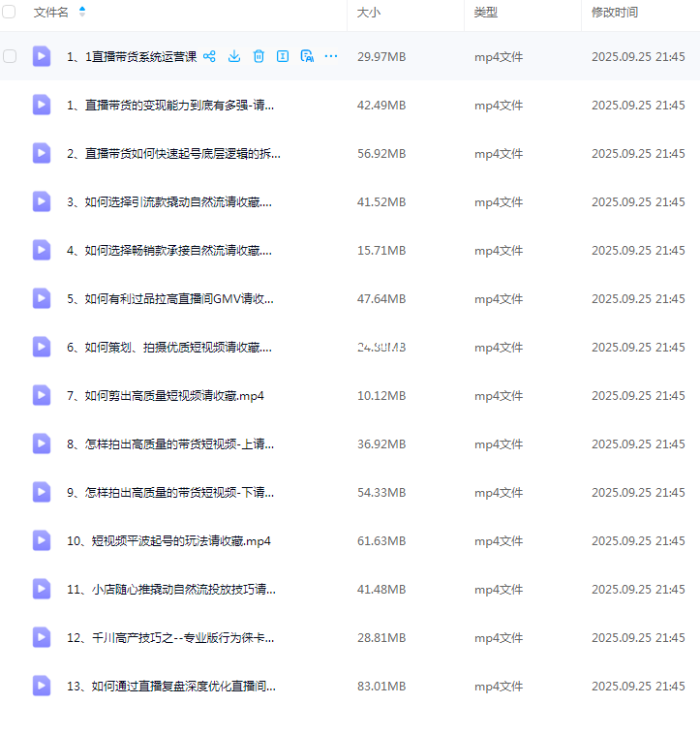
Task: Click the share icon on the hovered file row
Action: (209, 56)
